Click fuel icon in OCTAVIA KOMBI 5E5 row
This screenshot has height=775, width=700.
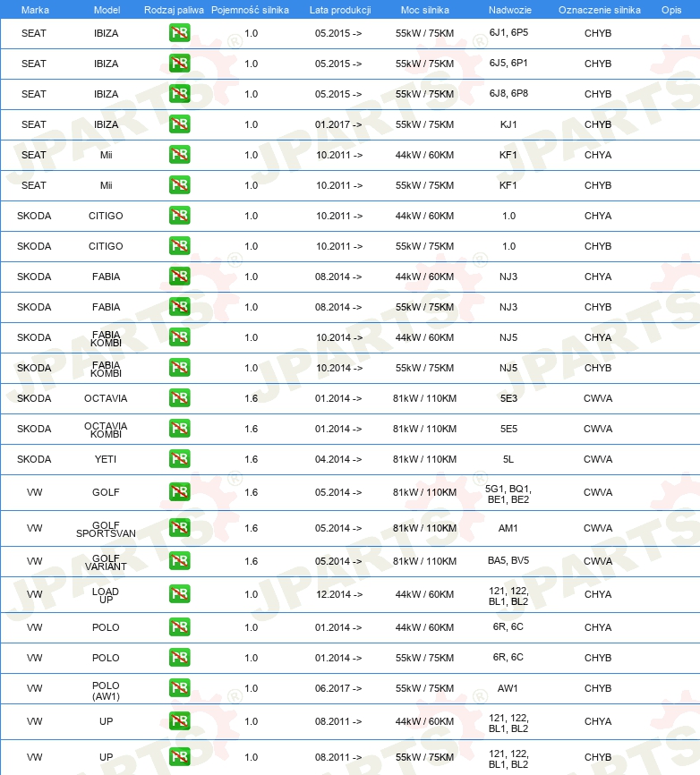coord(179,428)
